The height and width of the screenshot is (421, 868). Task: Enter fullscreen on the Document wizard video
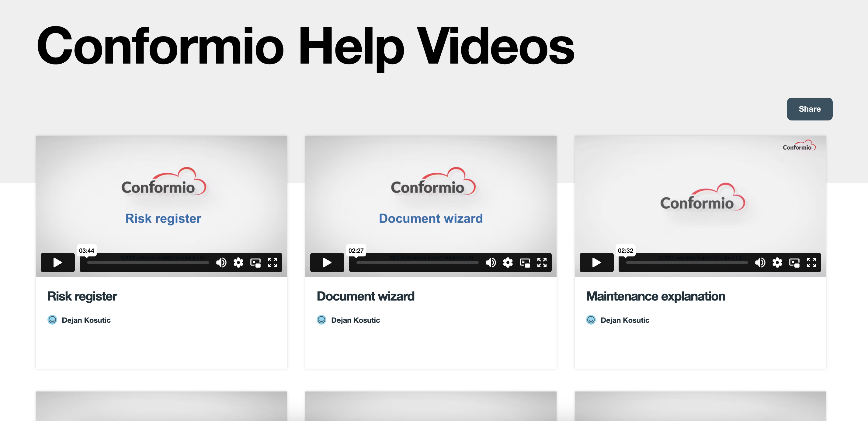point(542,263)
